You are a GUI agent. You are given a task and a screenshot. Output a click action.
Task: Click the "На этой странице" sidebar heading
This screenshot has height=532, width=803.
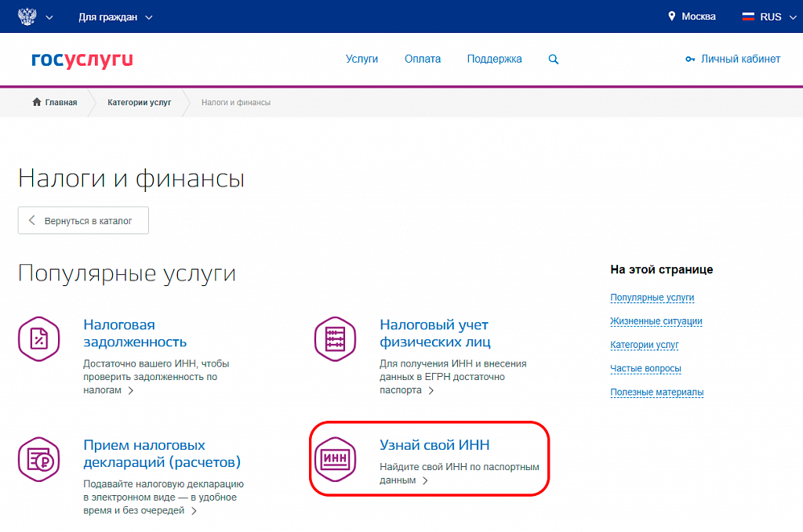pos(661,270)
